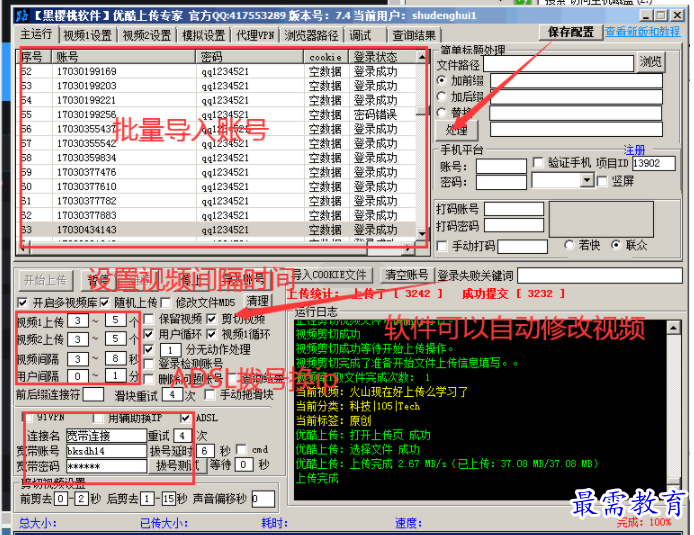Click the account list scroll-up arrow
The width and height of the screenshot is (694, 535).
click(422, 57)
